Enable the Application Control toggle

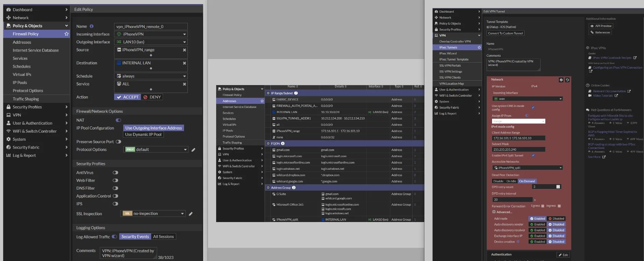(x=115, y=196)
